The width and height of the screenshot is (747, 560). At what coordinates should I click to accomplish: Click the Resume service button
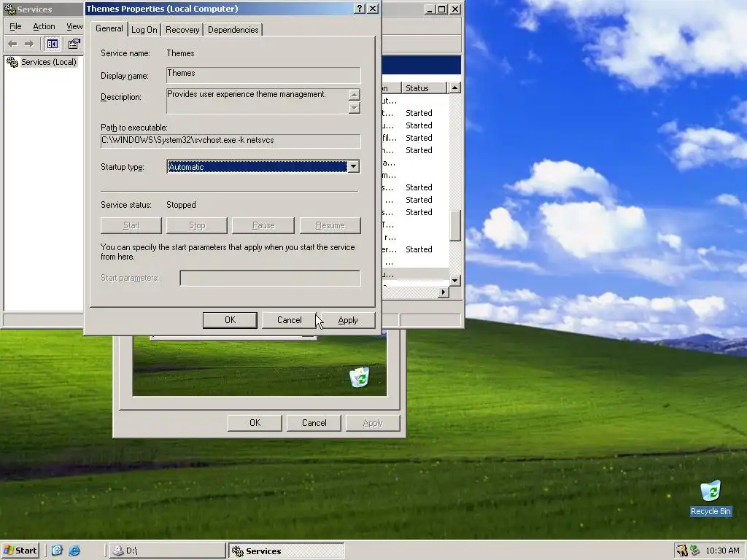(330, 225)
